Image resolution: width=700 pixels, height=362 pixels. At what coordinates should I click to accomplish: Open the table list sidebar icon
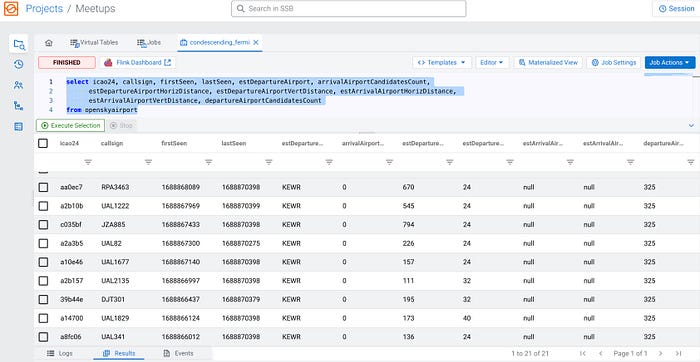pos(18,126)
